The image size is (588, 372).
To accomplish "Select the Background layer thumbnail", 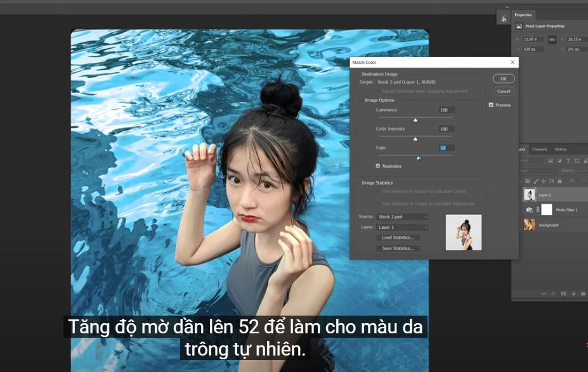I will pos(529,225).
